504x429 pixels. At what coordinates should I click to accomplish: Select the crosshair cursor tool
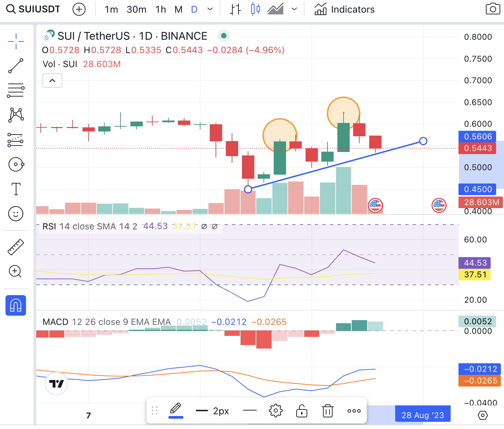(x=16, y=41)
